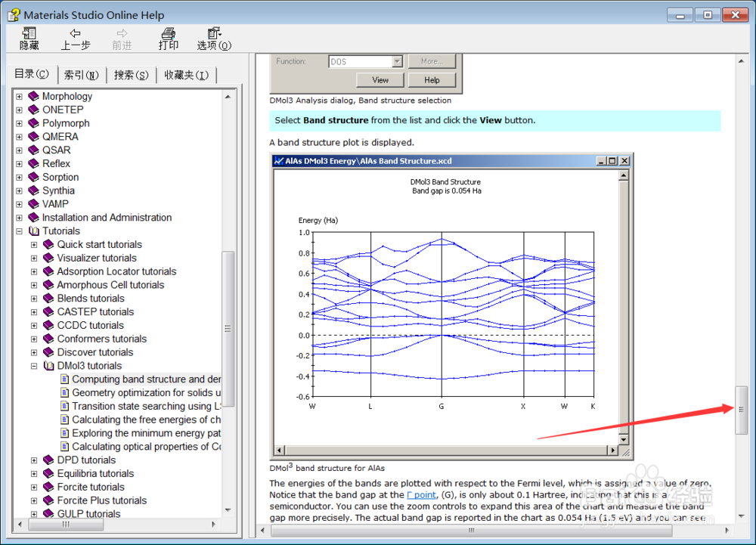Collapse the Tutorials tree node
756x545 pixels.
20,231
